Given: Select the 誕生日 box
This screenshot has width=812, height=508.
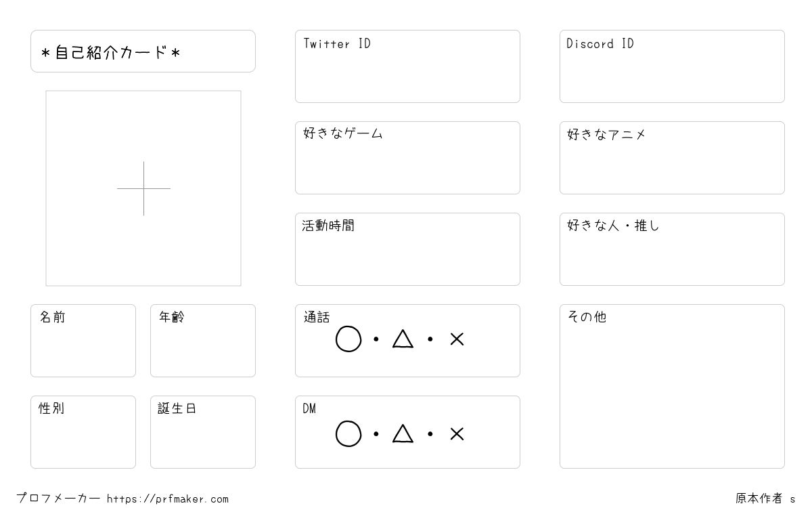Looking at the screenshot, I should (x=203, y=432).
